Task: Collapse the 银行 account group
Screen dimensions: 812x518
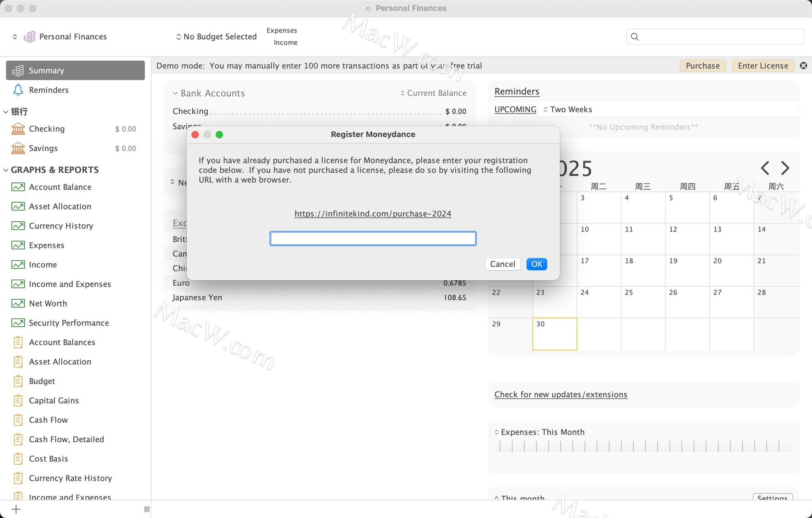Action: [5, 112]
